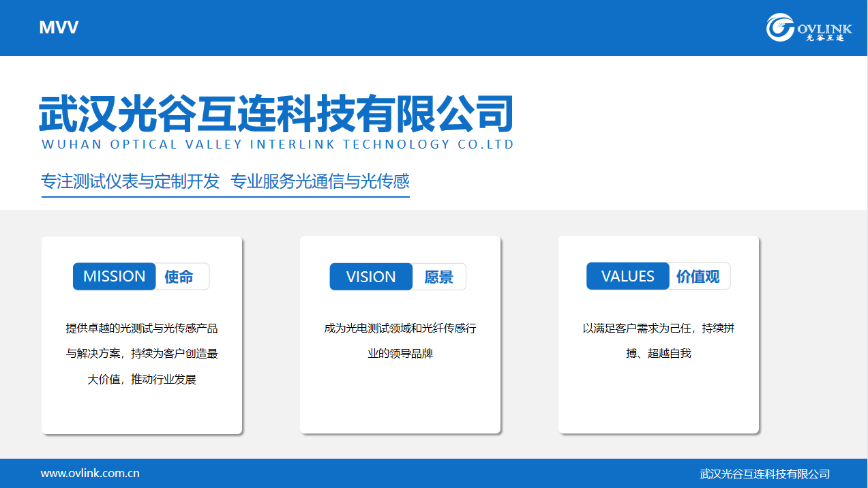Select the mission description paragraph text
The width and height of the screenshot is (868, 488).
[142, 354]
